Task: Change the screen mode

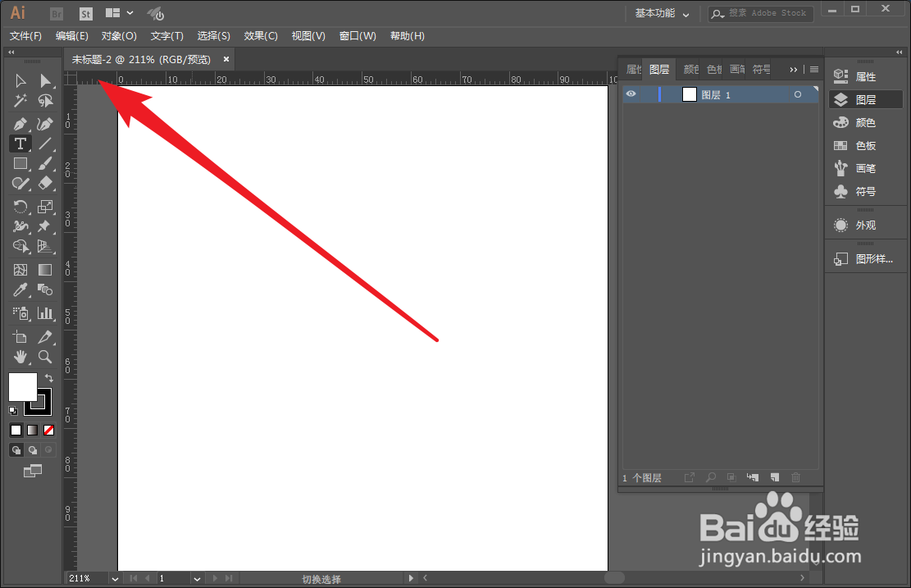Action: pyautogui.click(x=33, y=472)
